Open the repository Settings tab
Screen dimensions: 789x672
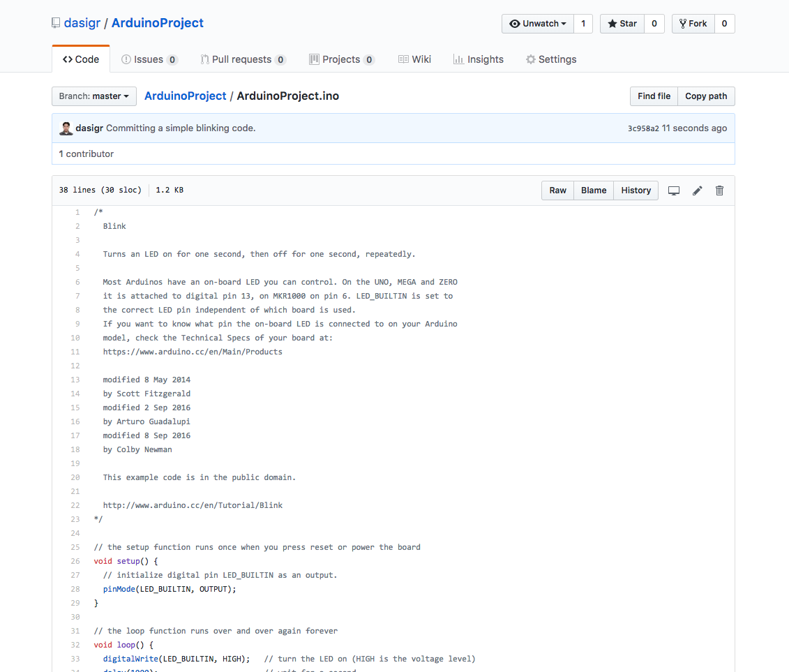point(551,59)
